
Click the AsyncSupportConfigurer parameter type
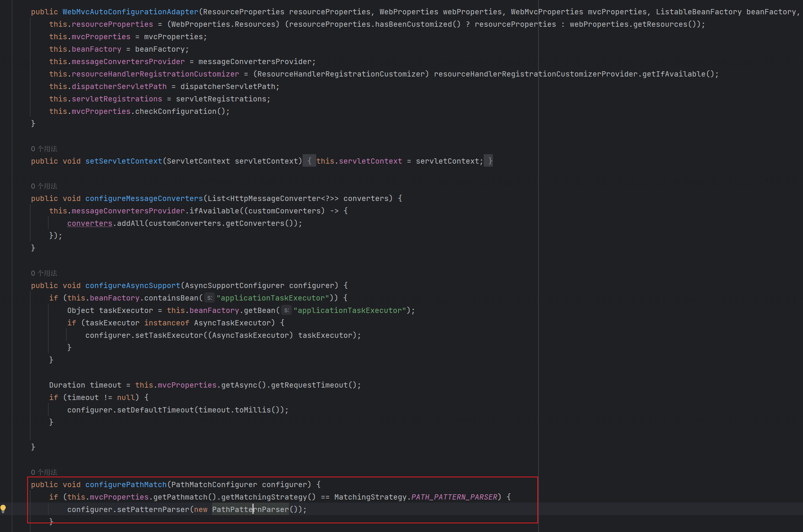235,285
